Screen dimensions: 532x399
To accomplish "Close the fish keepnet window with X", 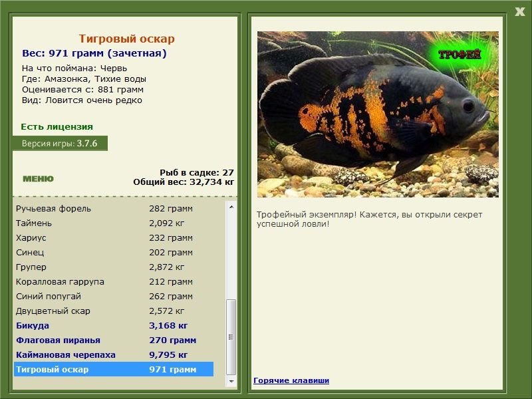I will point(519,12).
